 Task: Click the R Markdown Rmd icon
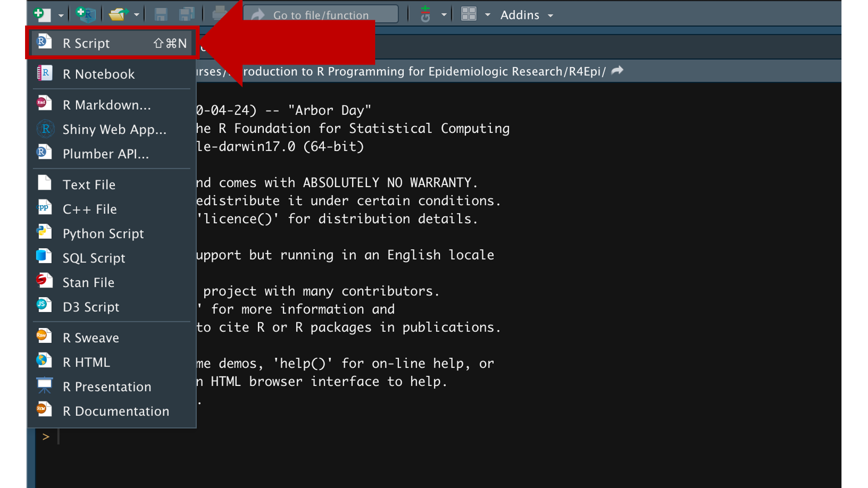44,103
